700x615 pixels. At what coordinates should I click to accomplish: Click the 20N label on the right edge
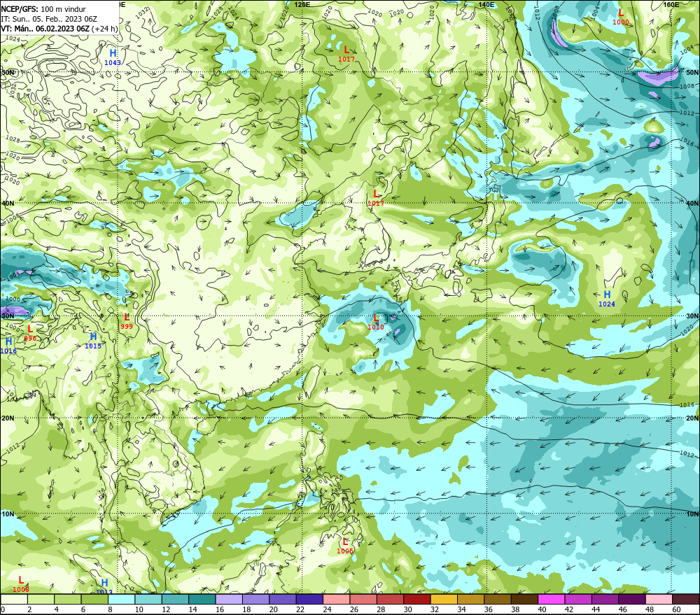pos(692,418)
